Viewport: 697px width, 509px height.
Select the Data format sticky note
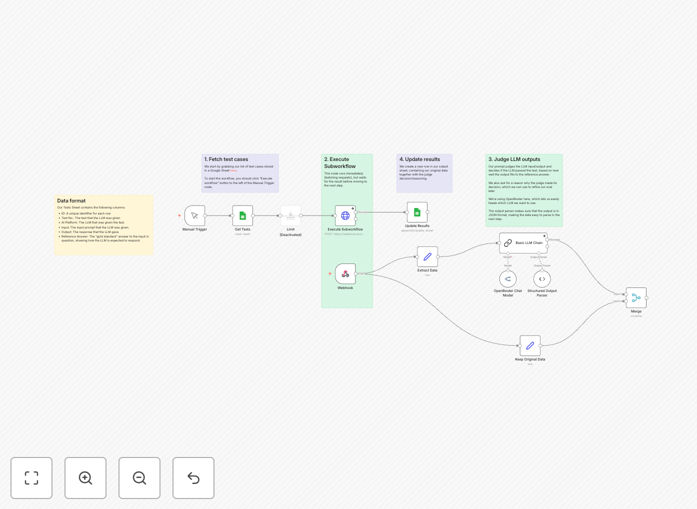104,225
